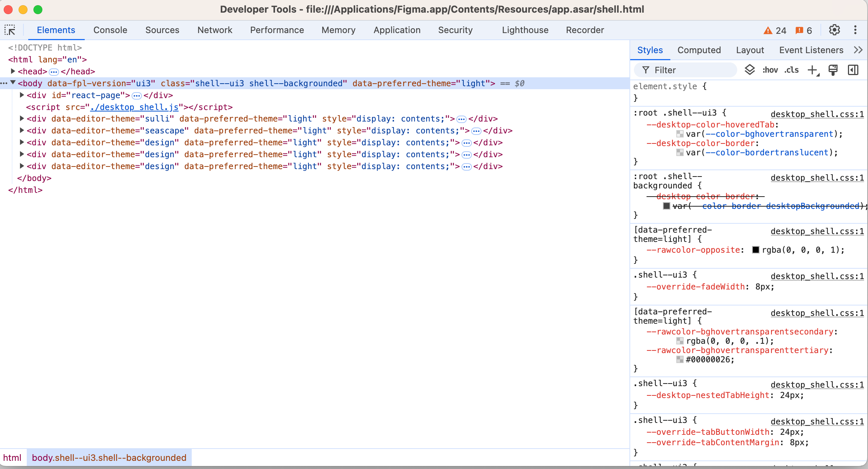Open desktop_shell.css:1 link for .shell--ui3 hoveredTab rule
Screen dimensions: 868x469
point(817,114)
